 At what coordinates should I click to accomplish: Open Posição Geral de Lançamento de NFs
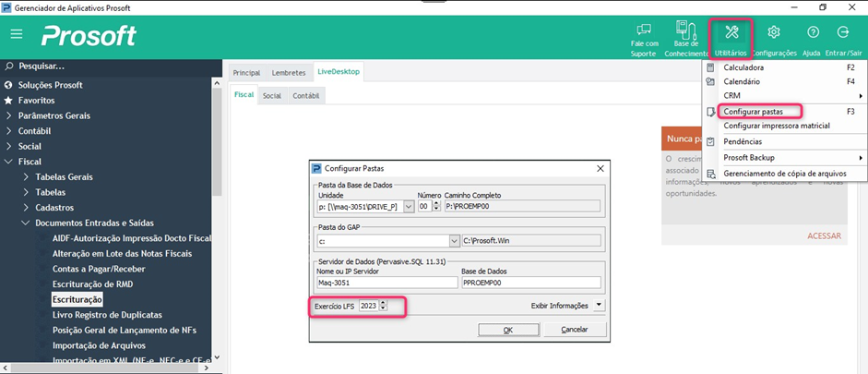(x=124, y=330)
